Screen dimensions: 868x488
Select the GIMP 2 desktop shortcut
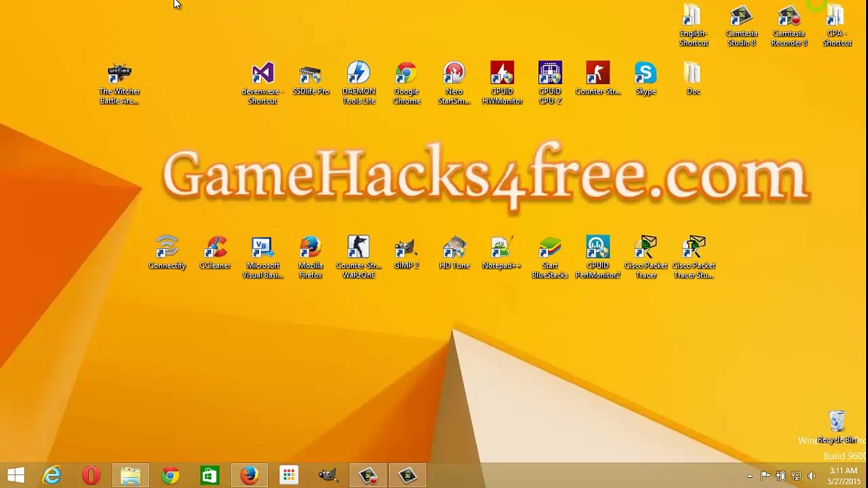click(x=406, y=253)
